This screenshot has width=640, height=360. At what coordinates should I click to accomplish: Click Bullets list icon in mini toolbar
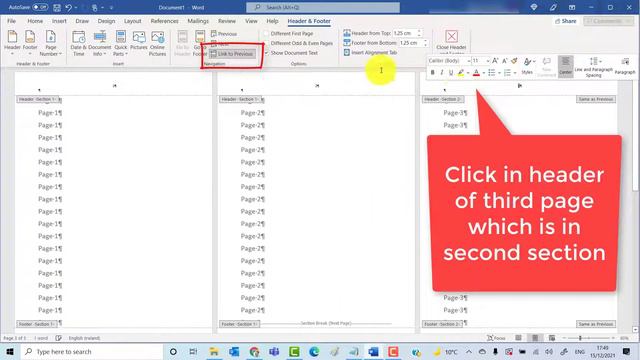(x=492, y=73)
